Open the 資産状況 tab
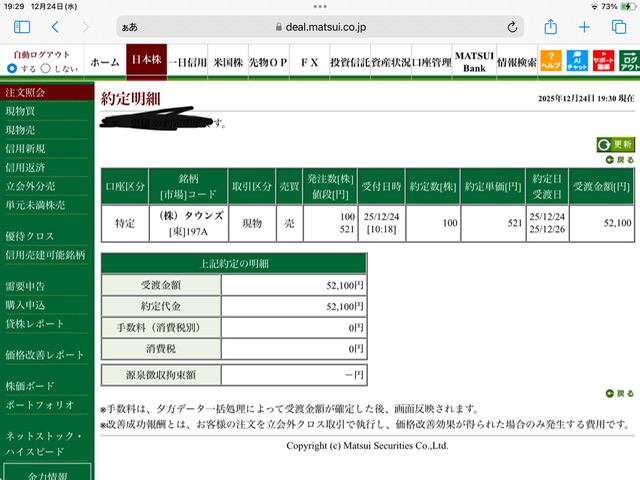Viewport: 640px width, 480px height. (391, 62)
